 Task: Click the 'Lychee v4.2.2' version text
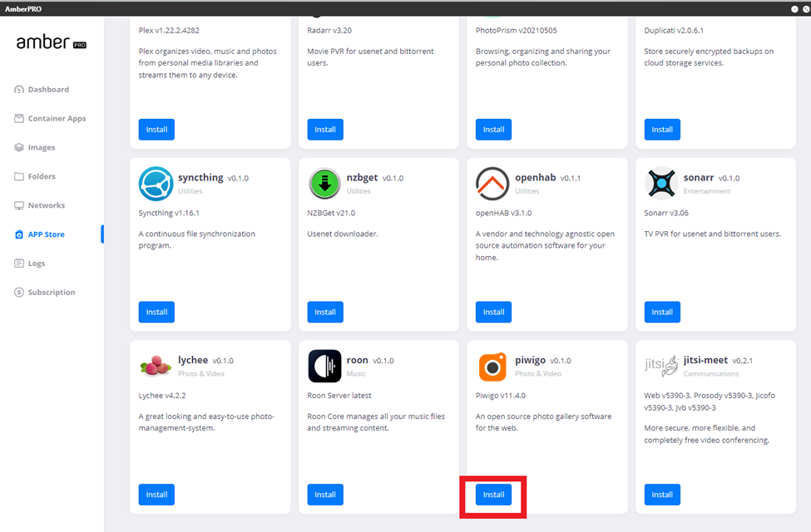[162, 396]
